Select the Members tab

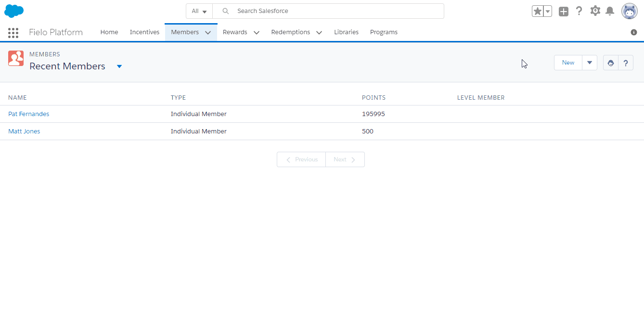tap(185, 32)
